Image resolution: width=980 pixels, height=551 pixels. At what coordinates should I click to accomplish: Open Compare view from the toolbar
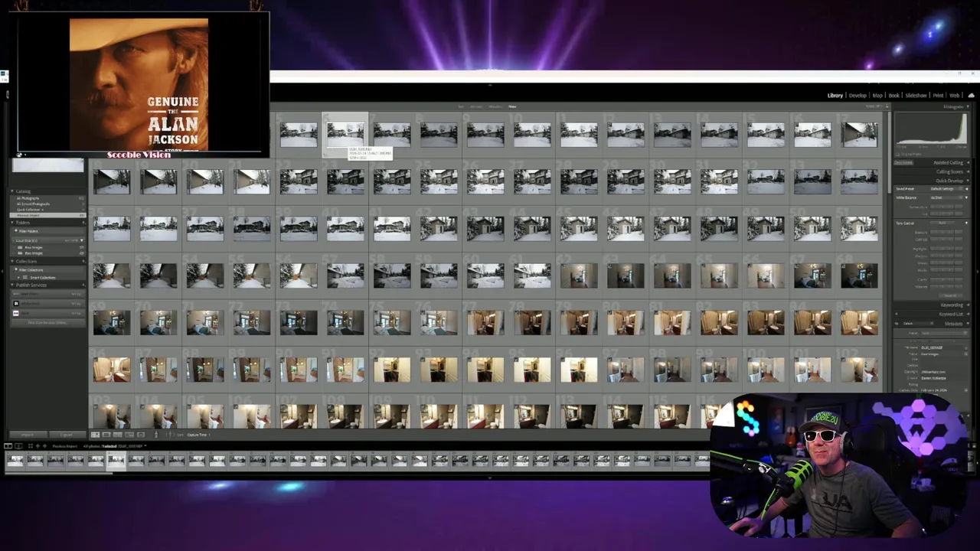coord(118,435)
